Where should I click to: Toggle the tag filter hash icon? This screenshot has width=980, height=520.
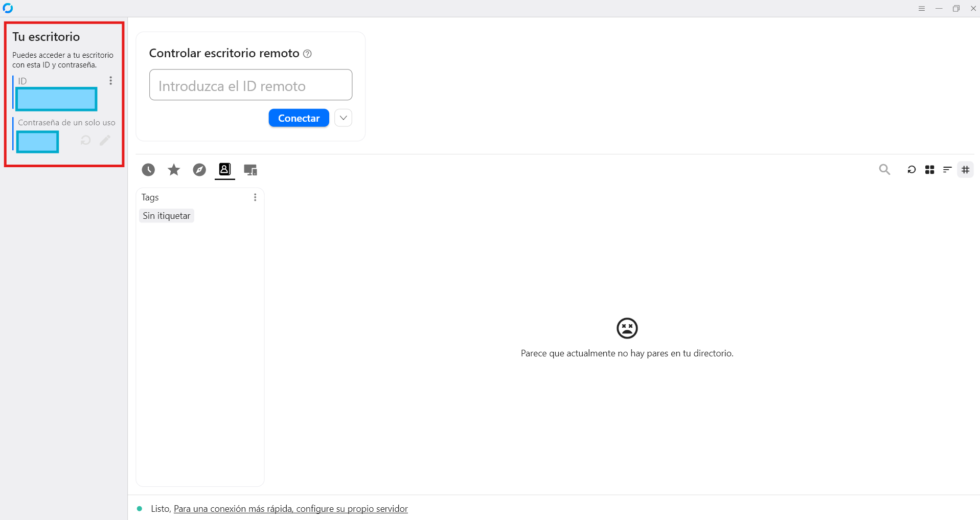[966, 170]
